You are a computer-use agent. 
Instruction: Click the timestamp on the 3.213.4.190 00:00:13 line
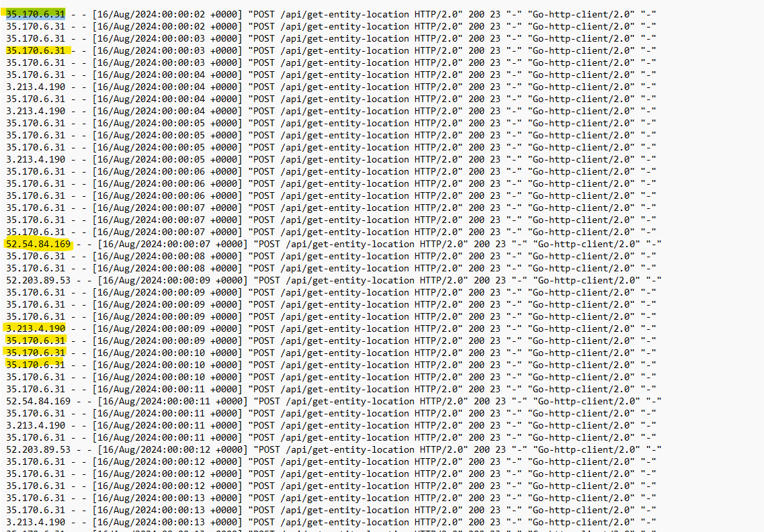(x=167, y=522)
